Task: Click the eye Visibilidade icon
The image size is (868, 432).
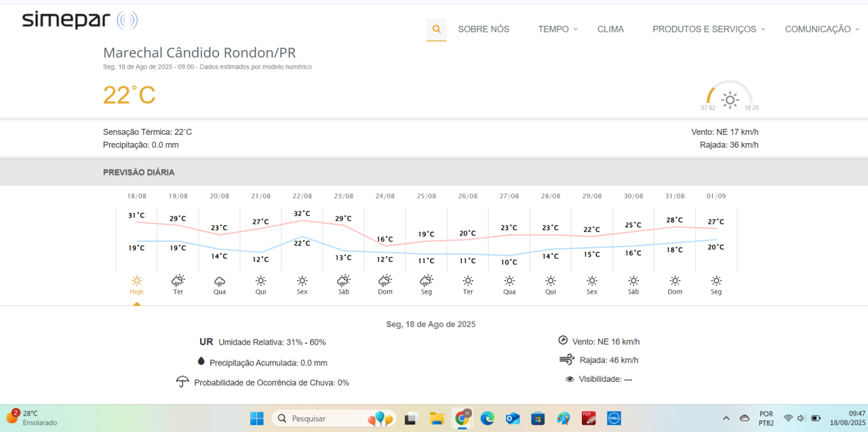Action: (570, 379)
